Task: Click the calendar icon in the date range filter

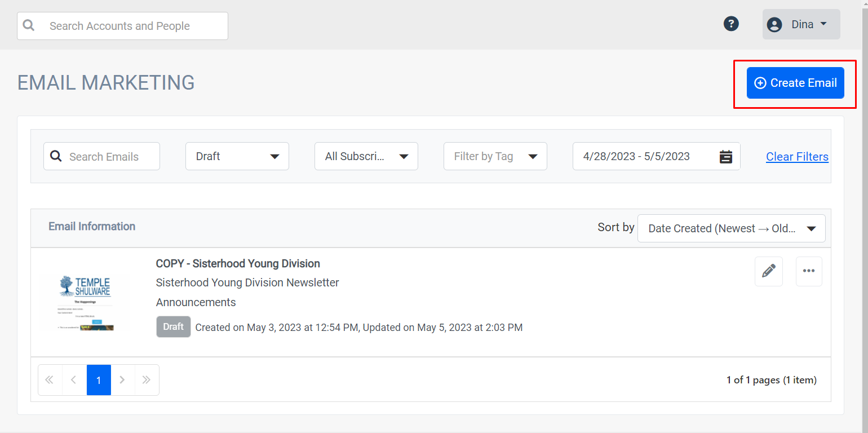Action: point(726,156)
